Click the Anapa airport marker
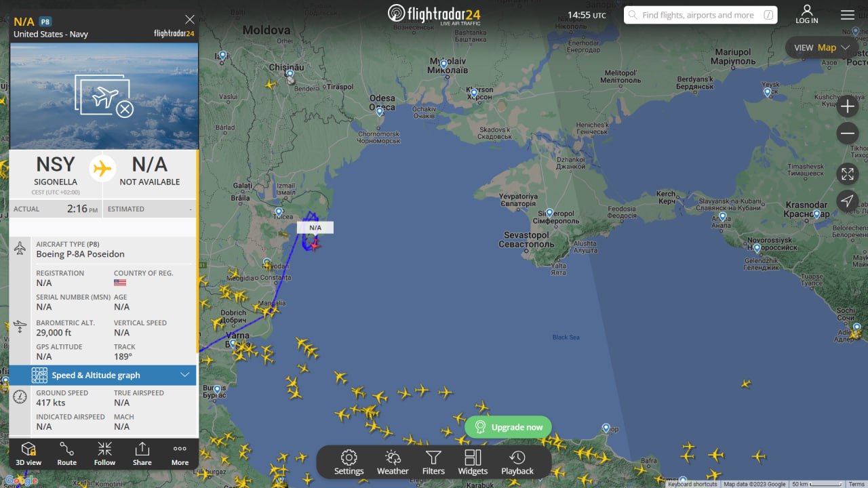The image size is (868, 488). click(x=723, y=217)
